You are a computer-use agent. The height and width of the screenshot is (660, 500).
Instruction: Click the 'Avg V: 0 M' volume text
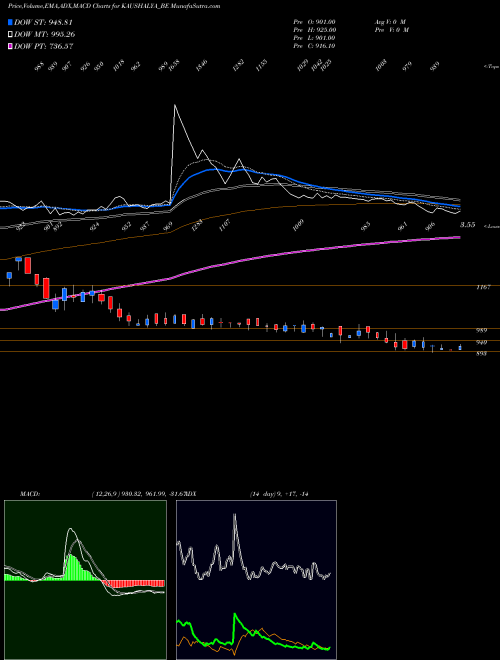390,22
